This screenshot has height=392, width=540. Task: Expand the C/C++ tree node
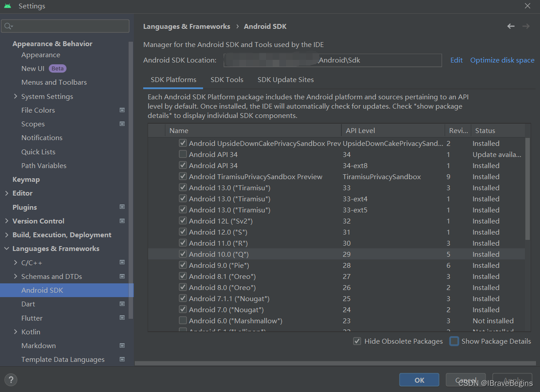[16, 263]
